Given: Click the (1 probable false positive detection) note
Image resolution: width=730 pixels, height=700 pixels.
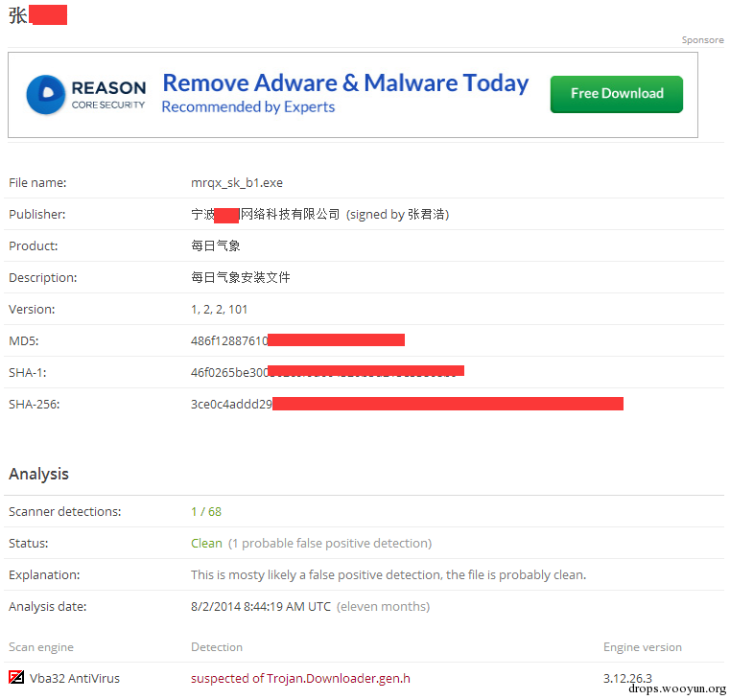Looking at the screenshot, I should pos(330,543).
